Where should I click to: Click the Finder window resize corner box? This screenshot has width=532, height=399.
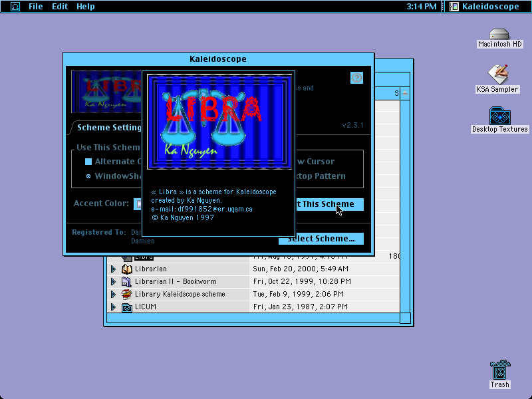[405, 318]
